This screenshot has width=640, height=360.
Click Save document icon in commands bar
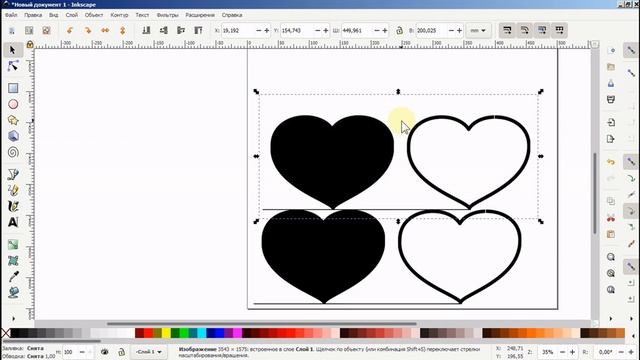coord(611,83)
